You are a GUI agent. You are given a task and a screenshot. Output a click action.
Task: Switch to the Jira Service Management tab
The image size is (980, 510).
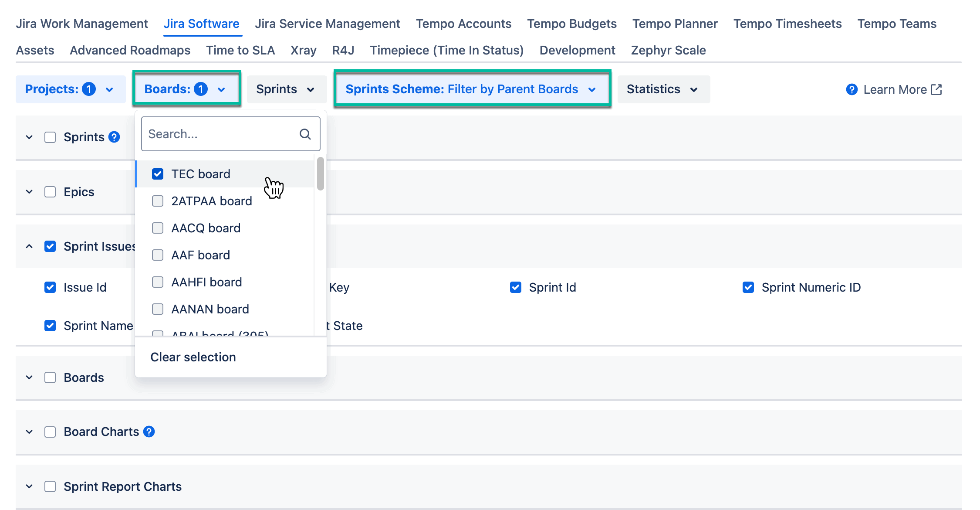click(x=328, y=24)
